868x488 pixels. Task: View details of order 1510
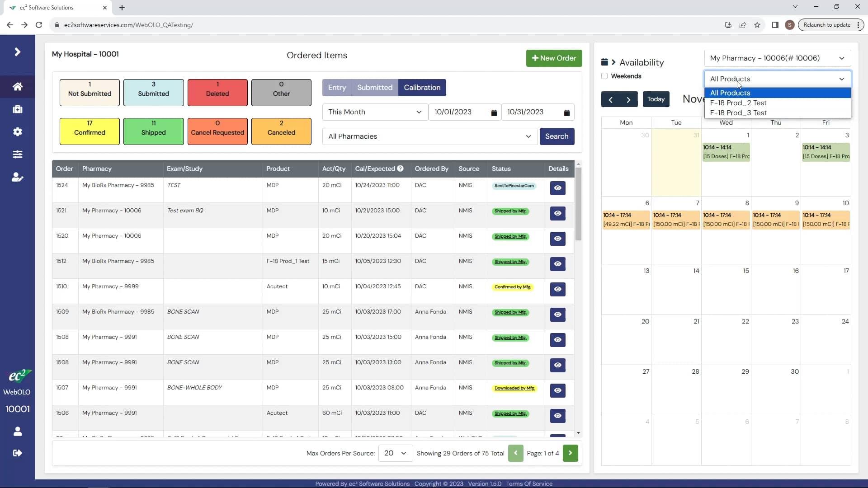pos(557,289)
